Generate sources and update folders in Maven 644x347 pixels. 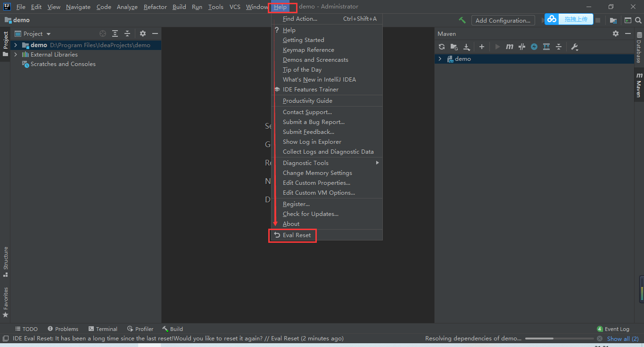coord(454,47)
